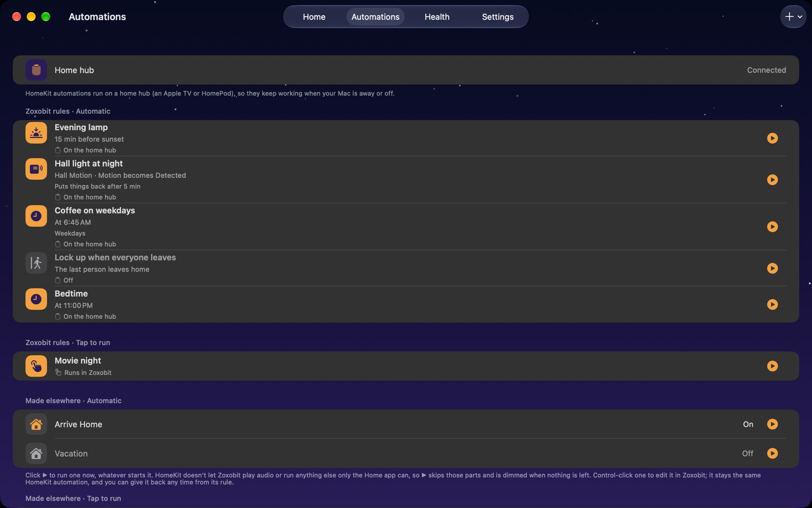Click the Arrive Home automation name
This screenshot has width=812, height=508.
(78, 424)
